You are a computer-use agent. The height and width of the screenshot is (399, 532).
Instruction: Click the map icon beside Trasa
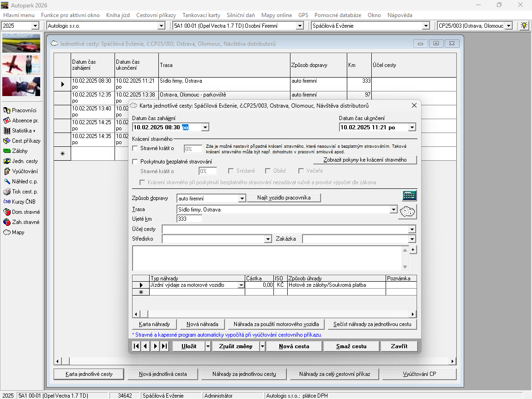coord(407,212)
